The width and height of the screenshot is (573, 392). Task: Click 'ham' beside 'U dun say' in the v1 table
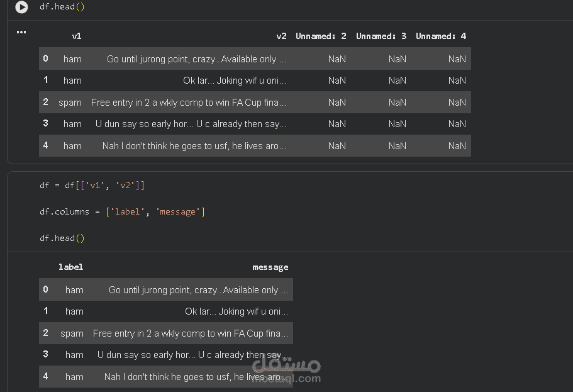coord(72,124)
